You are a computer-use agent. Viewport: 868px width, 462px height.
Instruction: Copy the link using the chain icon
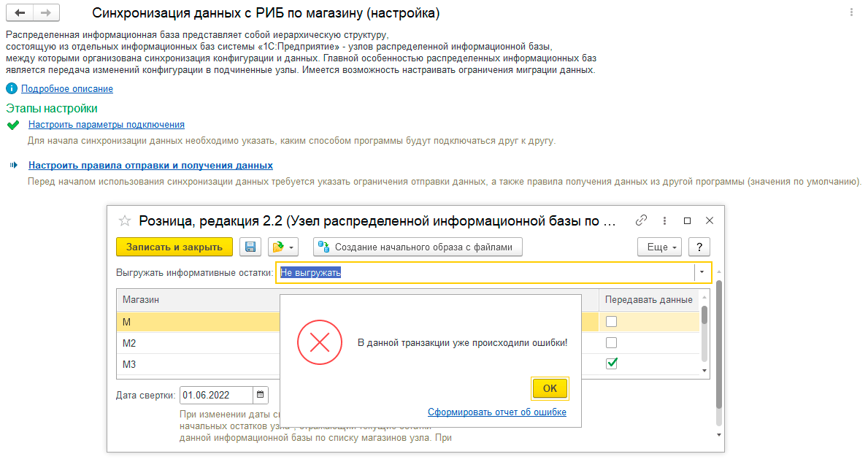(642, 220)
